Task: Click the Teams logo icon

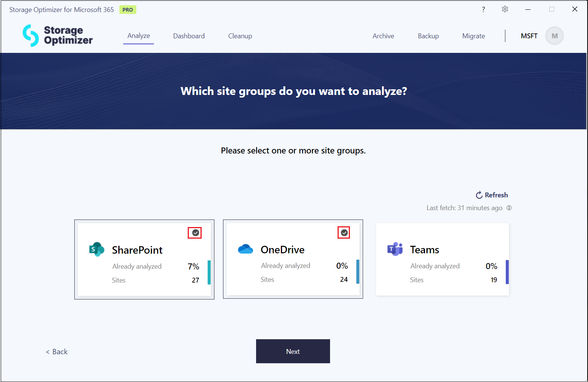Action: point(395,249)
